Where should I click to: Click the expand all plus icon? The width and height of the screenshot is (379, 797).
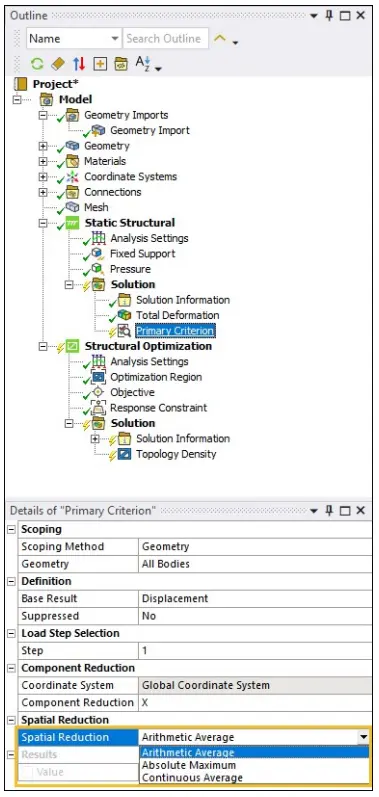100,64
